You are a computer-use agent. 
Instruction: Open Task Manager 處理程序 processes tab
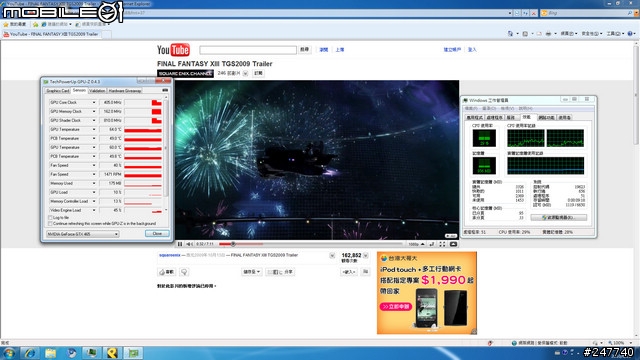pos(494,118)
